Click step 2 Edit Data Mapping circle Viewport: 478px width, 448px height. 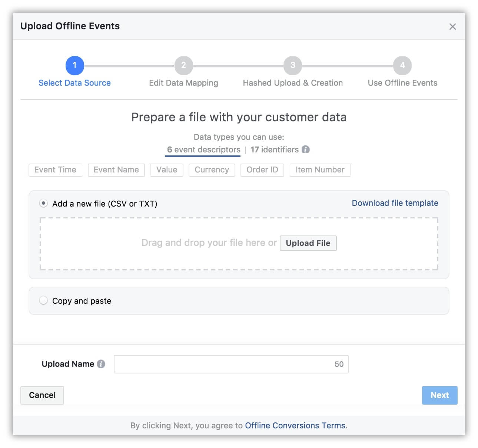click(183, 66)
